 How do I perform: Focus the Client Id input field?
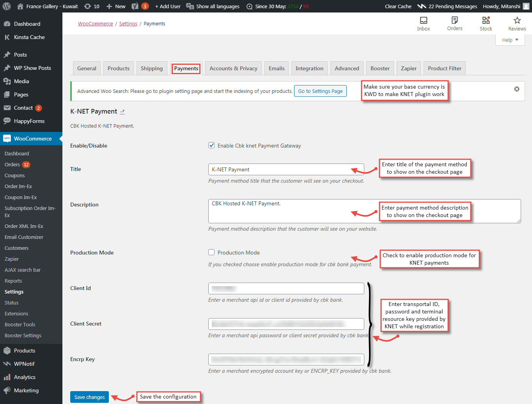tap(286, 288)
